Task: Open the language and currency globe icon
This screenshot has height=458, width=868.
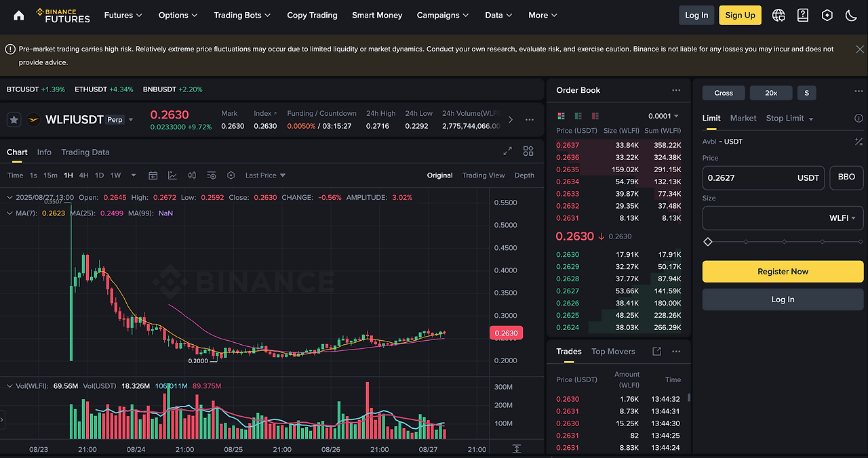Action: point(778,15)
